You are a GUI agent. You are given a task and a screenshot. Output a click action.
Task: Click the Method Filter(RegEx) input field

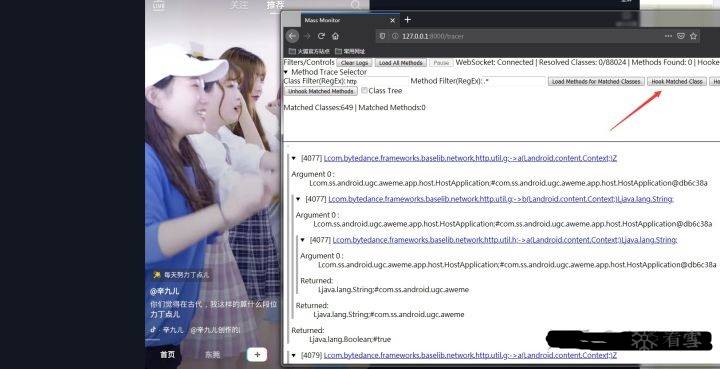[x=513, y=81]
